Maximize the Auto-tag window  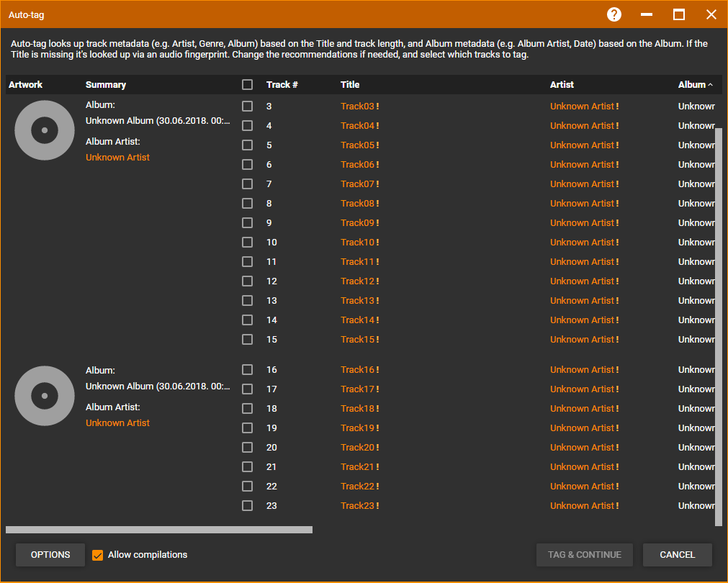[678, 14]
